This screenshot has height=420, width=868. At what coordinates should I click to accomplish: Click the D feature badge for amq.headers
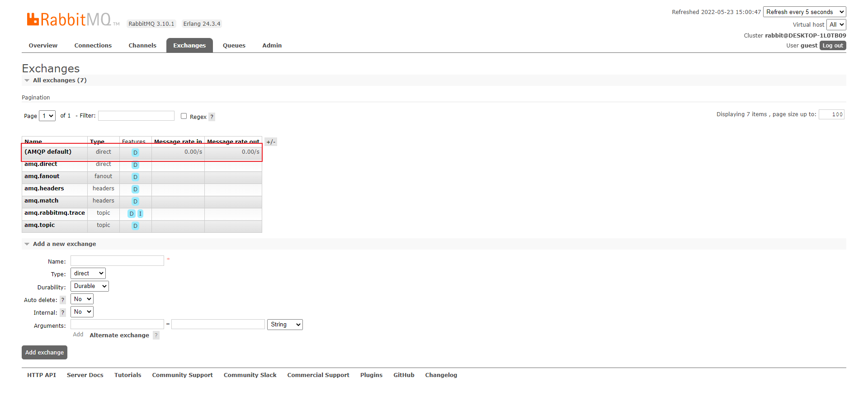[x=135, y=189]
